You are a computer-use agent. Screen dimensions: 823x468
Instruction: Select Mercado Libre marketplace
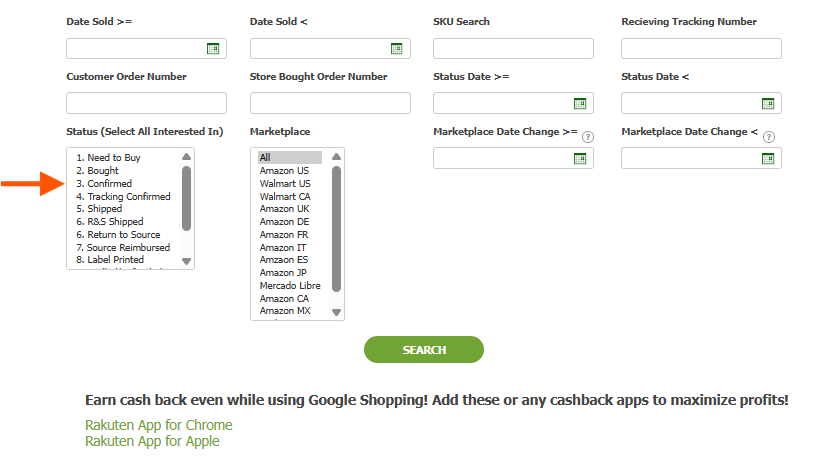(x=290, y=285)
